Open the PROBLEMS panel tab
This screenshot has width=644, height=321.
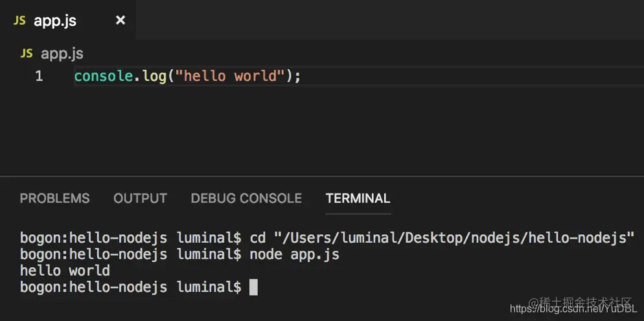pos(54,198)
